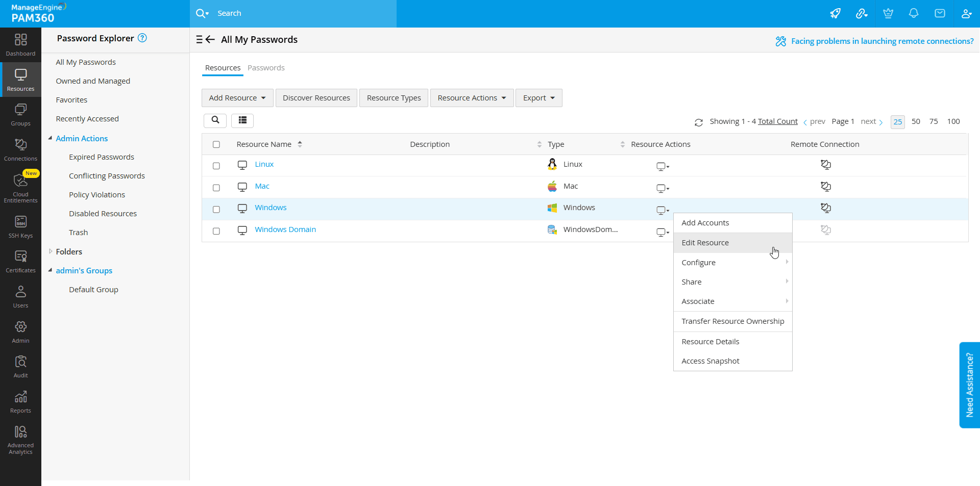Click the table search magnifier button
This screenshot has width=980, height=486.
point(215,120)
